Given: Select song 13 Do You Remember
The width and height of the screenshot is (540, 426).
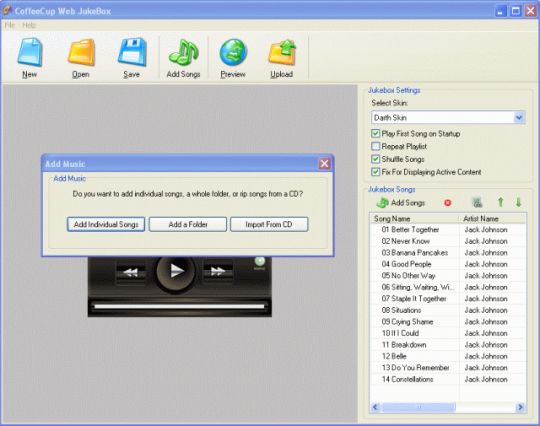Looking at the screenshot, I should coord(415,368).
